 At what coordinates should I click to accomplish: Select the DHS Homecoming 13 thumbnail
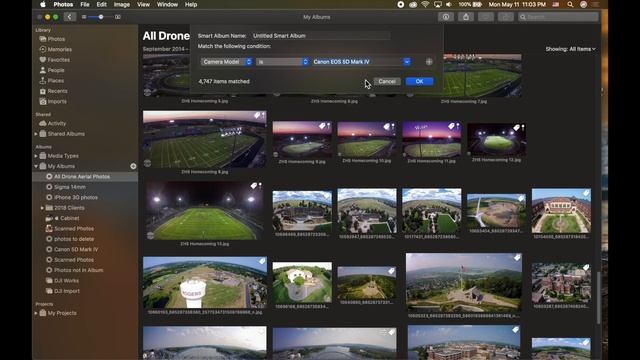[204, 211]
